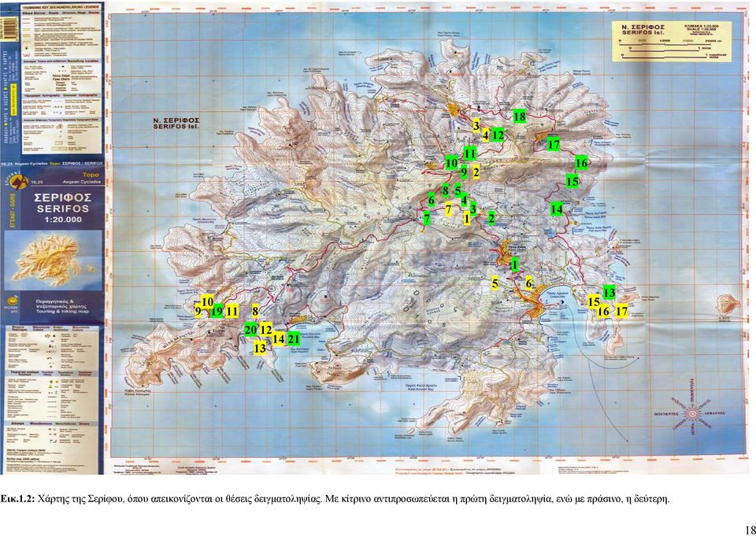756x536 pixels.
Task: Click green sampling marker 10
Action: pyautogui.click(x=451, y=163)
